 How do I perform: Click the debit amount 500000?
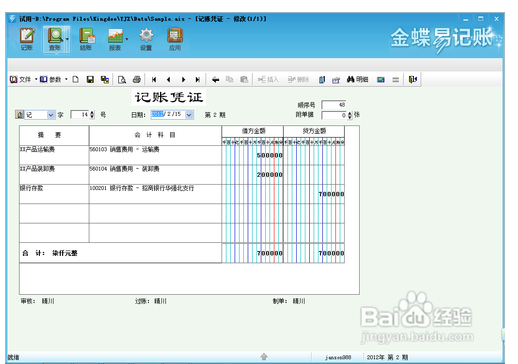click(269, 155)
